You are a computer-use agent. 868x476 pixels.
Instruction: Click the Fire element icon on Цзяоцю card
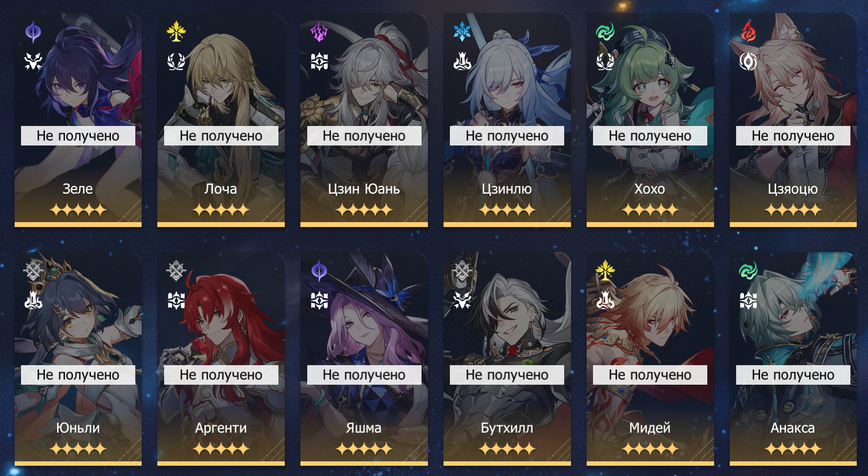click(x=748, y=32)
